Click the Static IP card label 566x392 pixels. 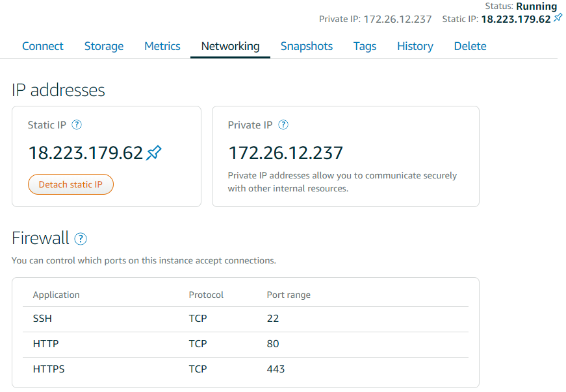click(x=47, y=125)
